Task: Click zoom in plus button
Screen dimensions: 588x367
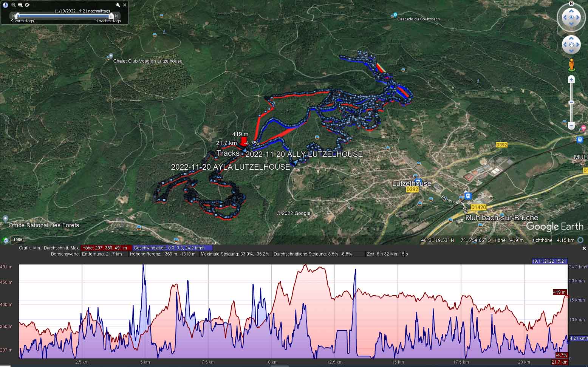Action: tap(571, 79)
